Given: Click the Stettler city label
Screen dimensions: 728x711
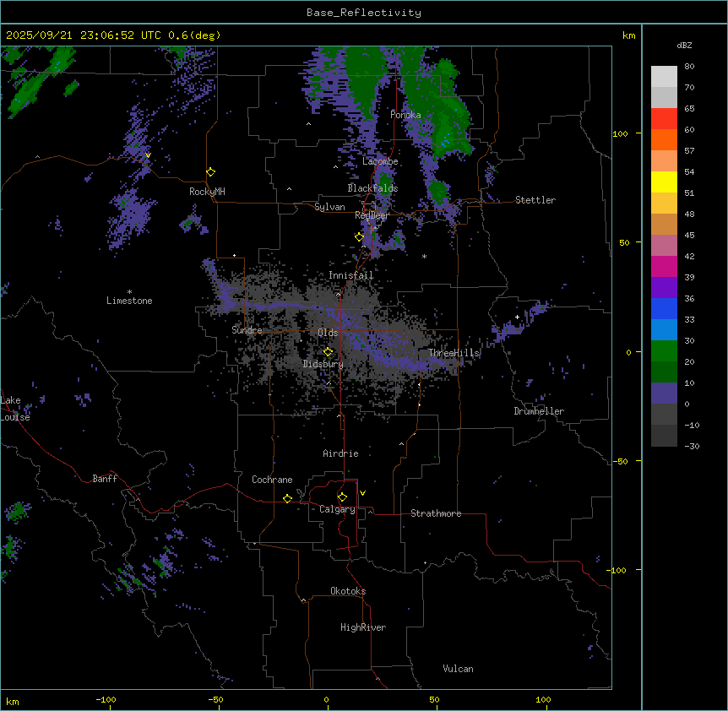Looking at the screenshot, I should click(x=535, y=200).
